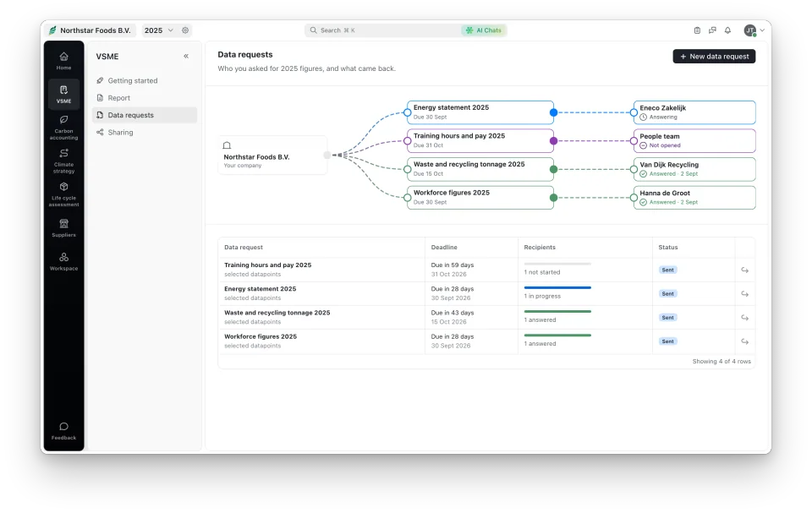Viewport: 812px width, 513px height.
Task: Click the Northstar Foods B.V. company switcher
Action: click(x=91, y=30)
